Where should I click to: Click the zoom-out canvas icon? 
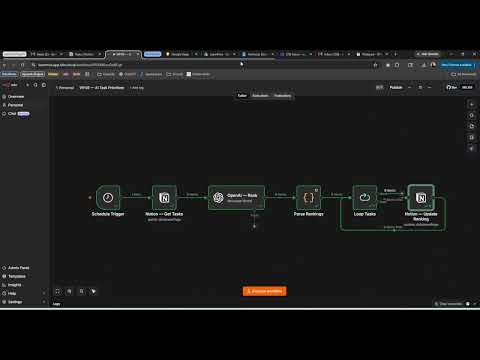click(x=81, y=291)
